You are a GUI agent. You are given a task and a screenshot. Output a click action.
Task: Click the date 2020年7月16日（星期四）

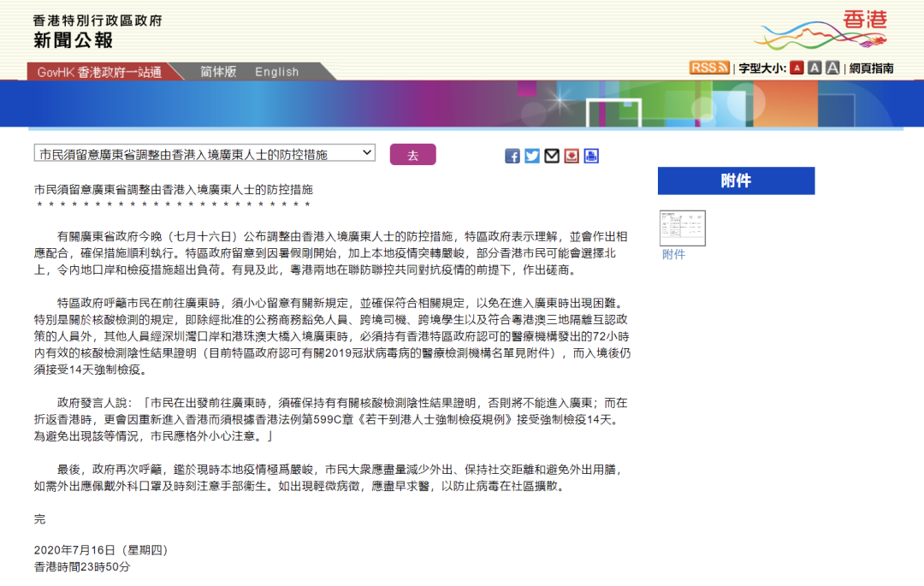tap(101, 550)
